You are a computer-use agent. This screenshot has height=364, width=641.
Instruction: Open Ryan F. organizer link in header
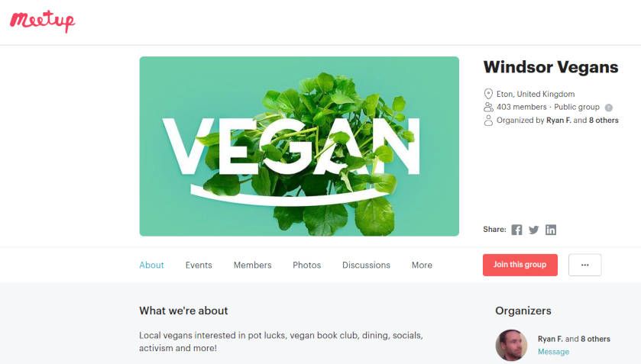(558, 120)
